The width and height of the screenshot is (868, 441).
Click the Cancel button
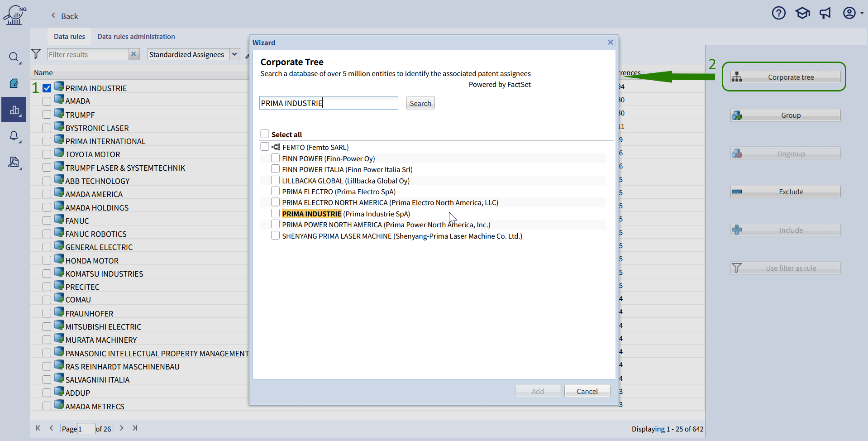(587, 391)
